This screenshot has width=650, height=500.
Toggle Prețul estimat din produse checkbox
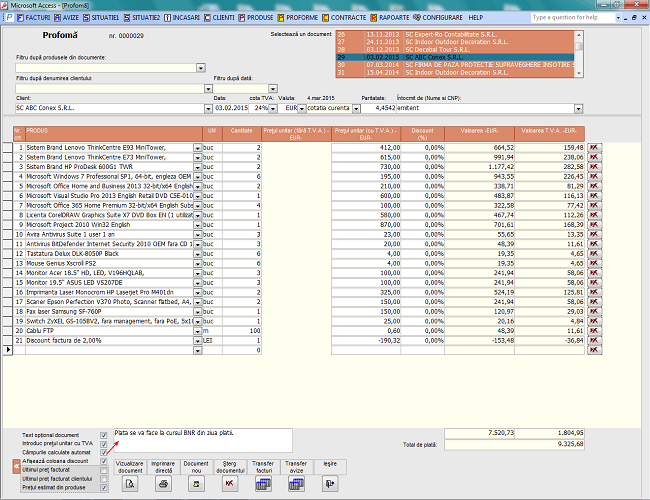(x=104, y=488)
